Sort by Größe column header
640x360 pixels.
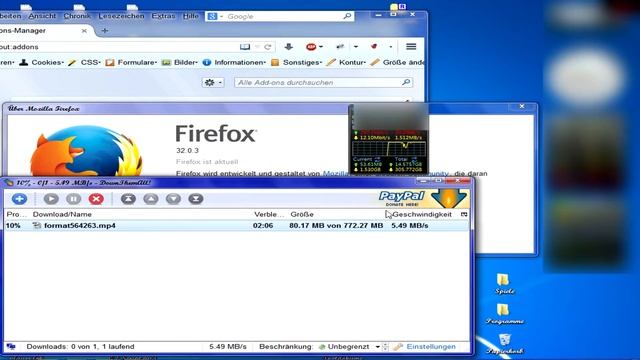tap(302, 214)
